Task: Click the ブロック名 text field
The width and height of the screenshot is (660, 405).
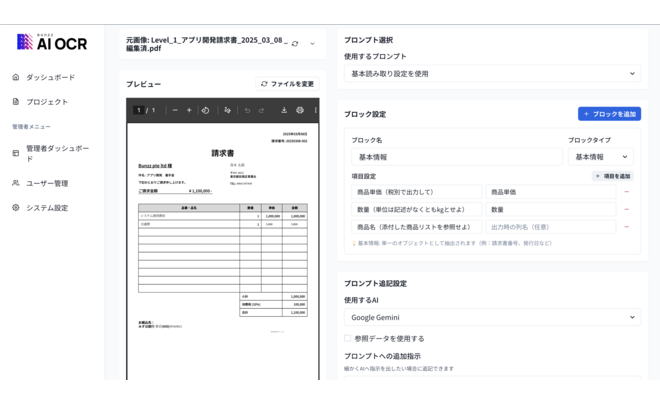Action: coord(456,157)
